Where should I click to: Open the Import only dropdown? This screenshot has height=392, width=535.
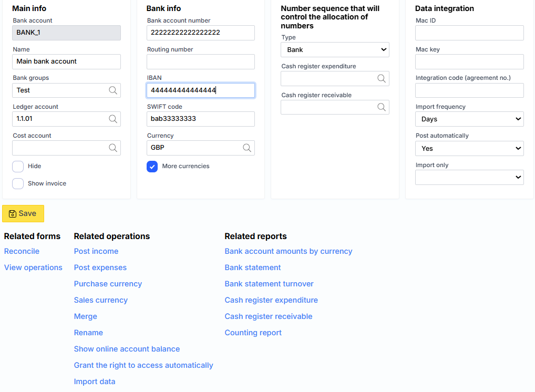469,178
